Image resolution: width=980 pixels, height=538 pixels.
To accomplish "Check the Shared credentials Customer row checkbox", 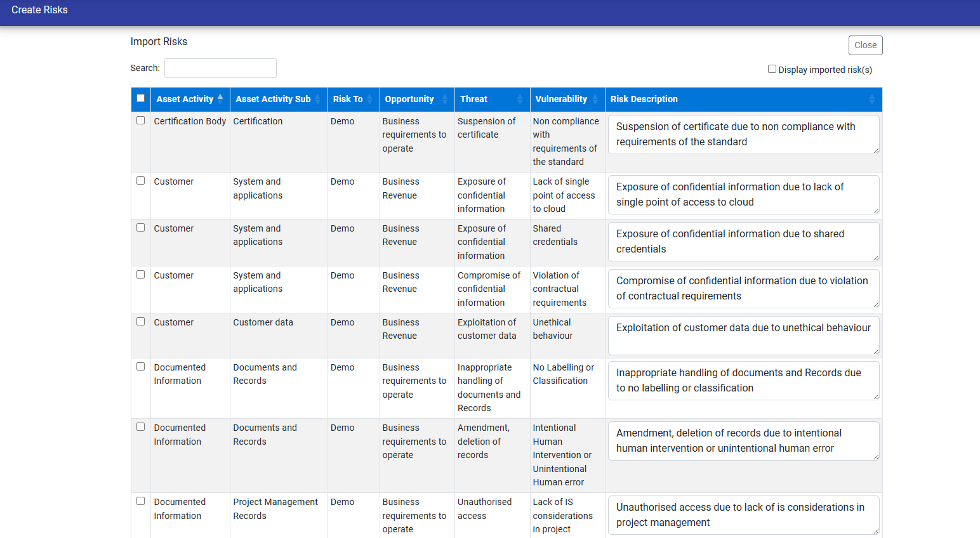I will click(x=141, y=228).
